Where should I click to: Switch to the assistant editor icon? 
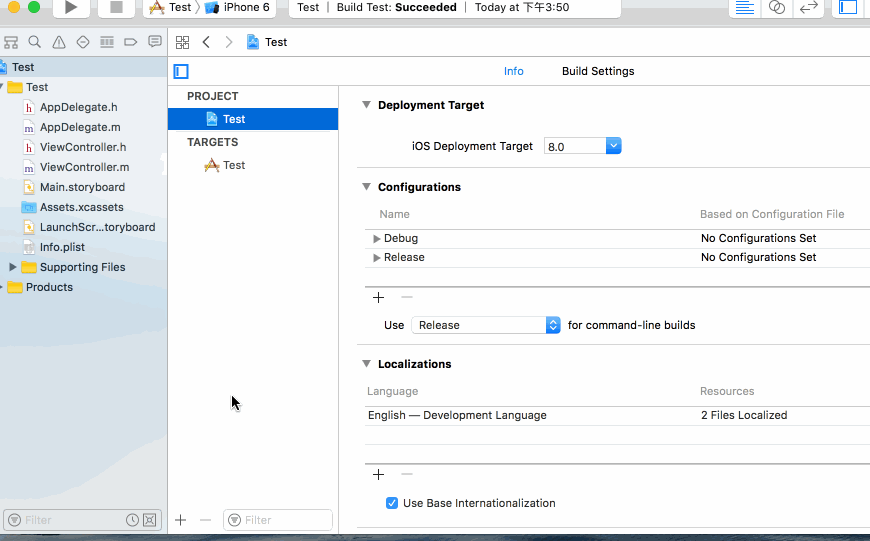coord(777,7)
